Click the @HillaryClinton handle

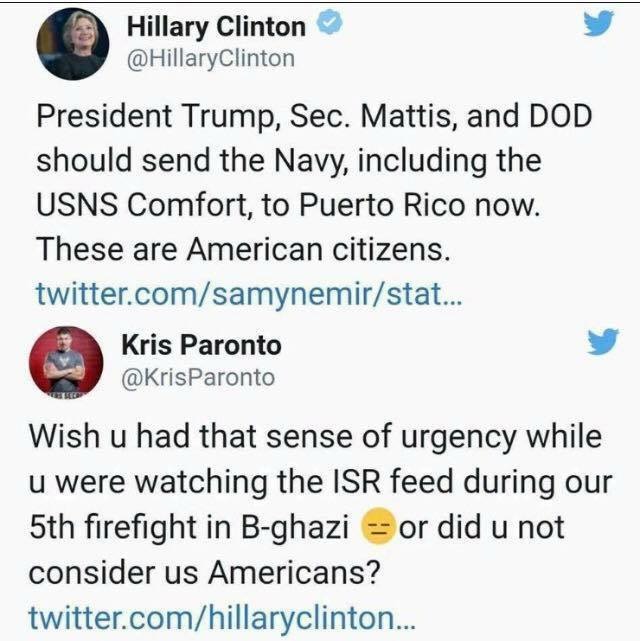point(211,59)
